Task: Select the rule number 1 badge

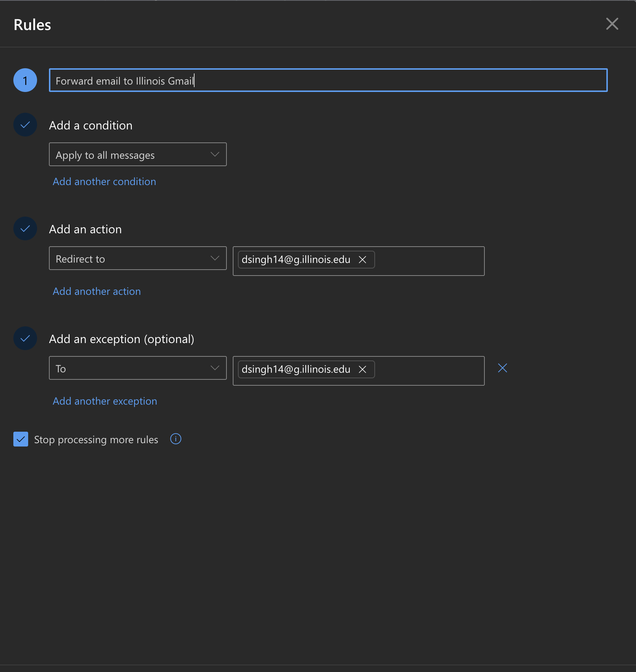Action: [25, 80]
